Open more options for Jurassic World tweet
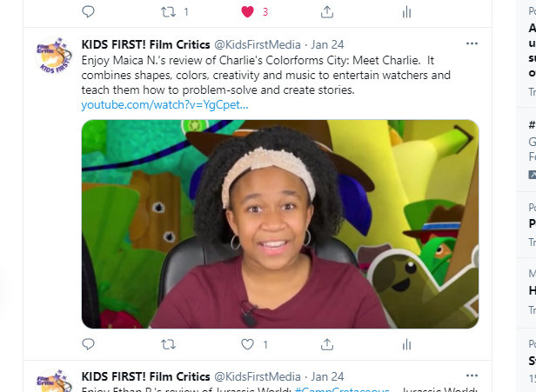Viewport: 536px width, 392px height. pyautogui.click(x=472, y=375)
